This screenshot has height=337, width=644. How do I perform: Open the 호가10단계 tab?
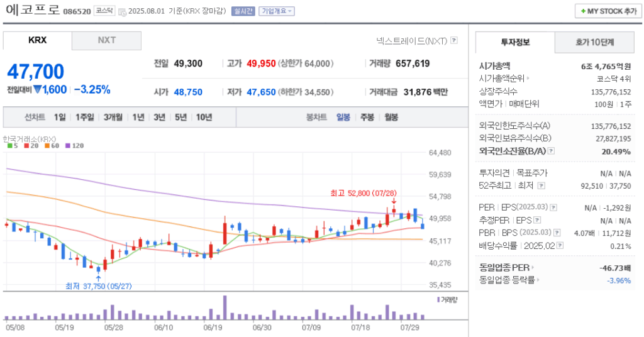point(594,42)
